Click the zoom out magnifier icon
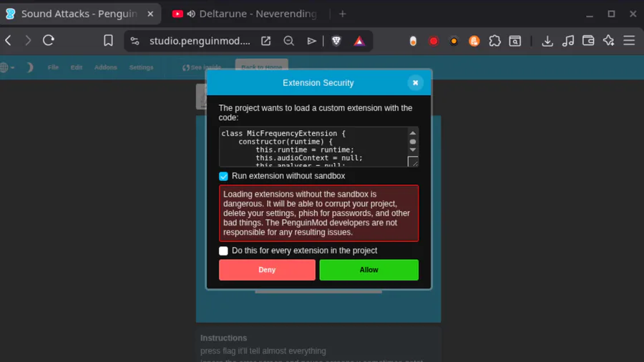Viewport: 644px width, 362px height. coord(289,41)
